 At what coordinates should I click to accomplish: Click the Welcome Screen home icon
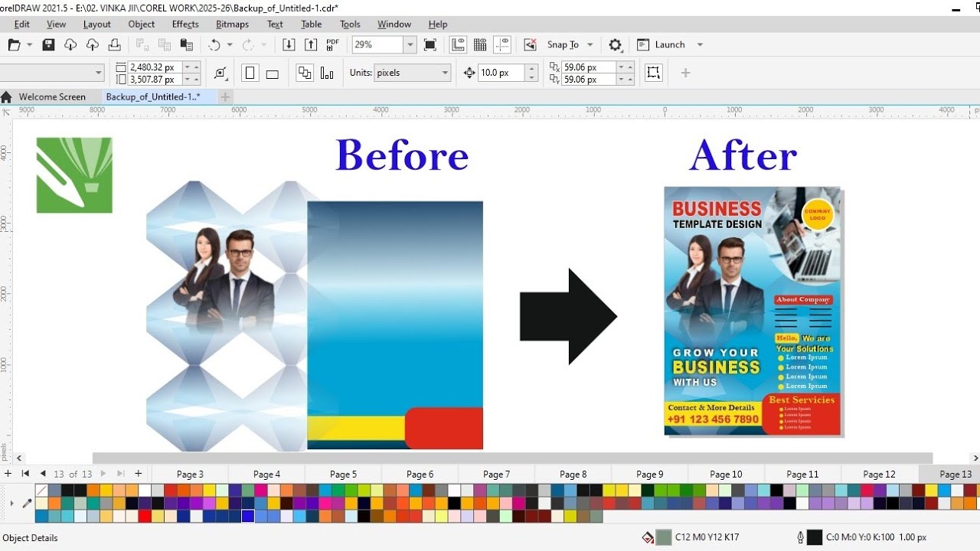(x=7, y=97)
